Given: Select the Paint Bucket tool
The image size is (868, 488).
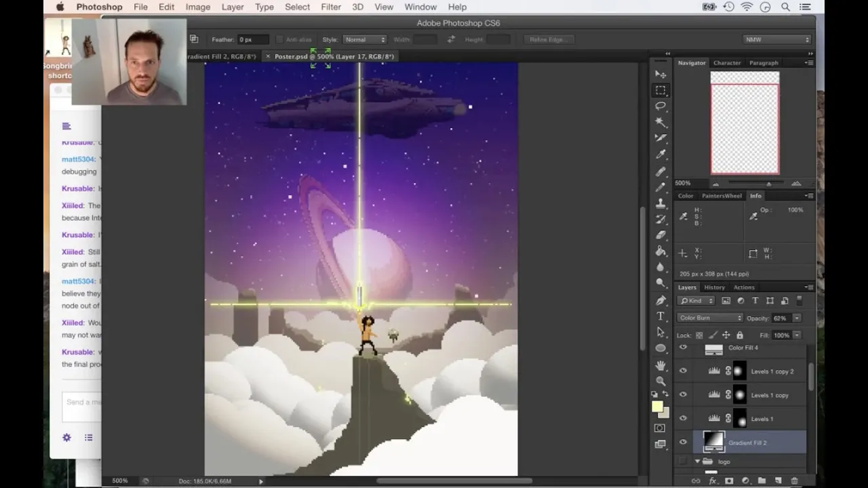Looking at the screenshot, I should (660, 251).
